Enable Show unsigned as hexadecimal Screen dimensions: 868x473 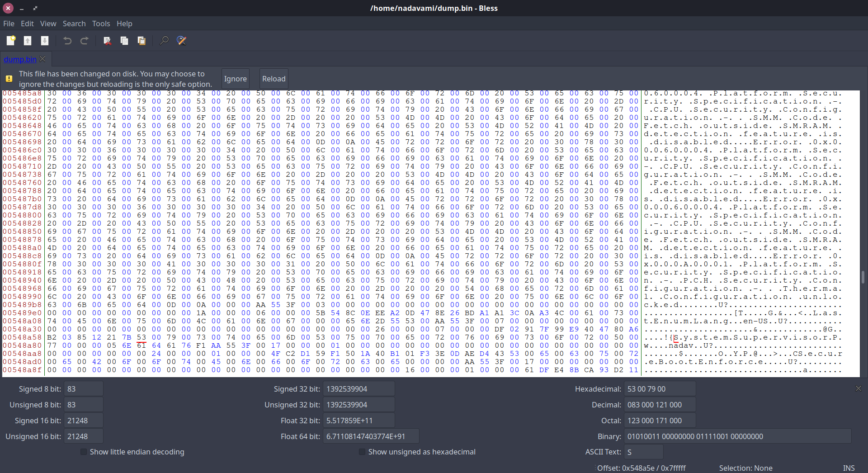click(362, 452)
